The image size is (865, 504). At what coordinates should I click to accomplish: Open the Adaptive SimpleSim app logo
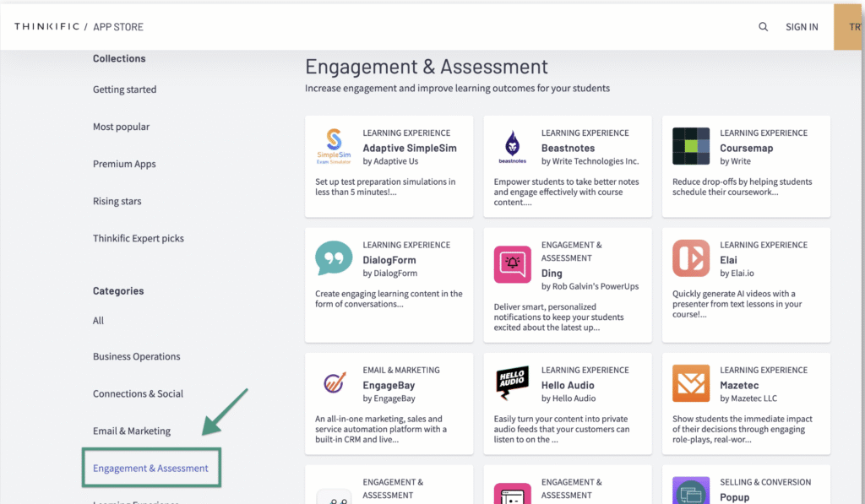coord(334,146)
